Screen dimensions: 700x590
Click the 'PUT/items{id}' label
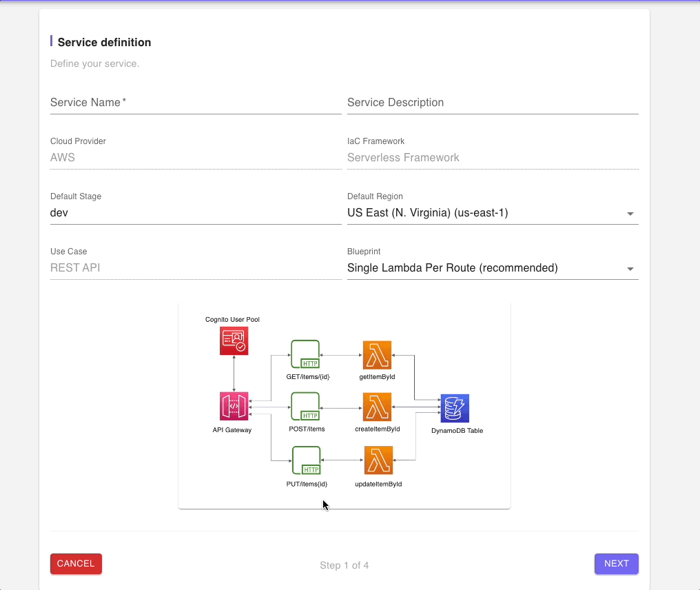point(307,484)
